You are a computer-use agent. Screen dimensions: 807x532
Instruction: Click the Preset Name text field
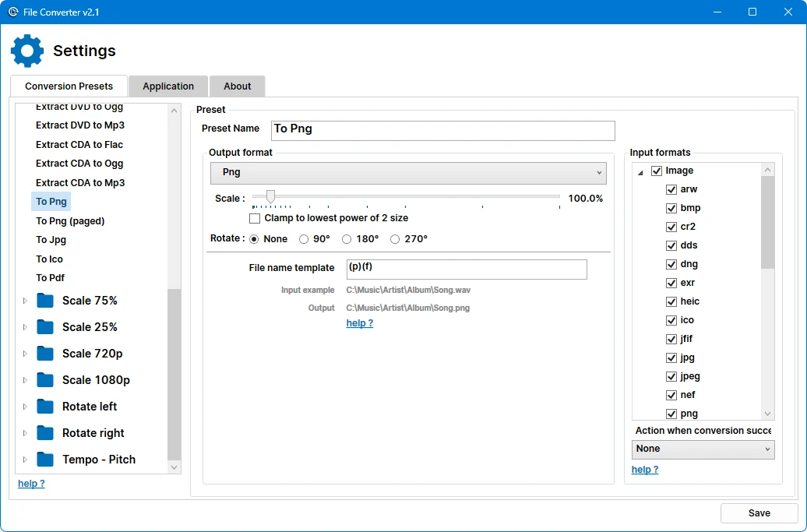442,130
